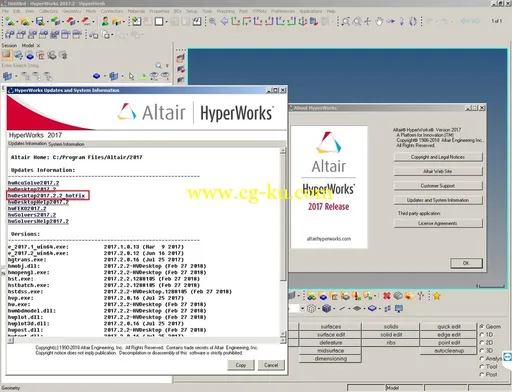The height and width of the screenshot is (392, 512).
Task: Switch to the Session browser tab
Action: coord(9,45)
